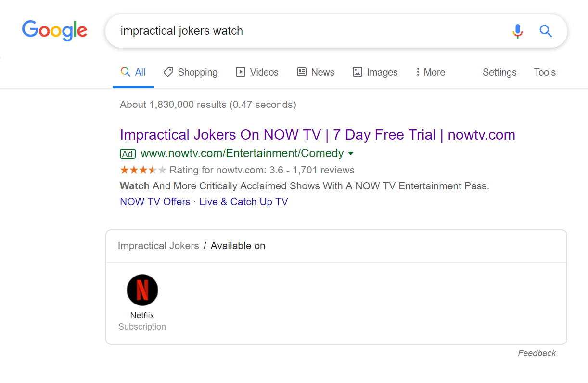The image size is (588, 383).
Task: Open the search Tools option
Action: (545, 72)
